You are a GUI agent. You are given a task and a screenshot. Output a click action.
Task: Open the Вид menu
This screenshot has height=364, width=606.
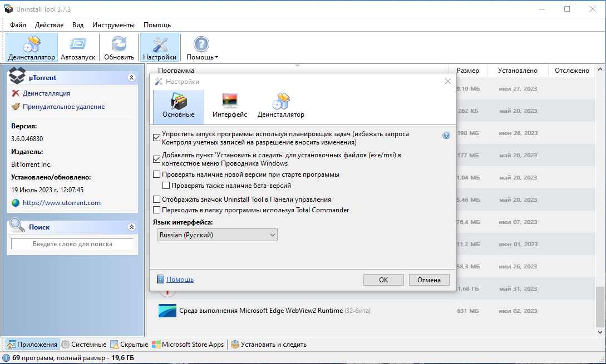(78, 24)
